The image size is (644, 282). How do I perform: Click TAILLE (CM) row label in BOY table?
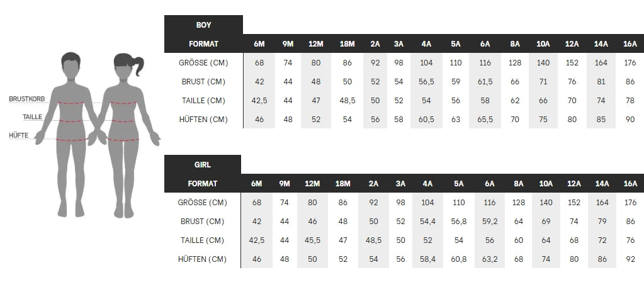tap(203, 101)
